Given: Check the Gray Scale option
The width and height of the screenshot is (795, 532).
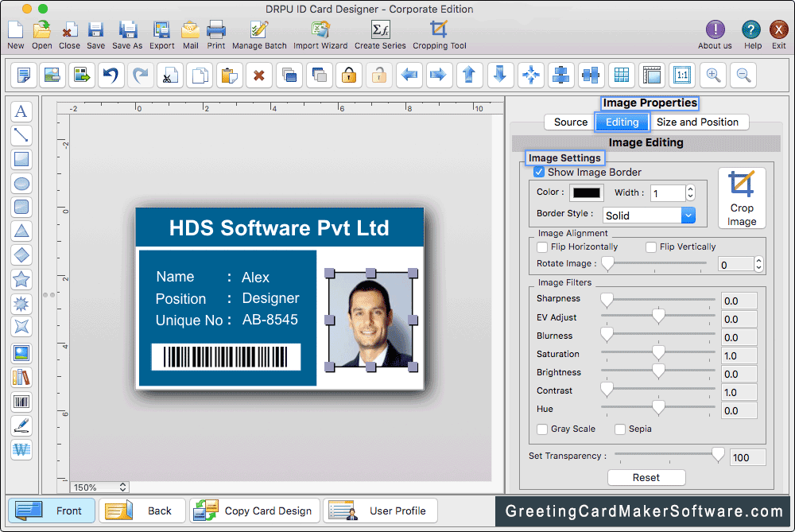Looking at the screenshot, I should click(542, 429).
